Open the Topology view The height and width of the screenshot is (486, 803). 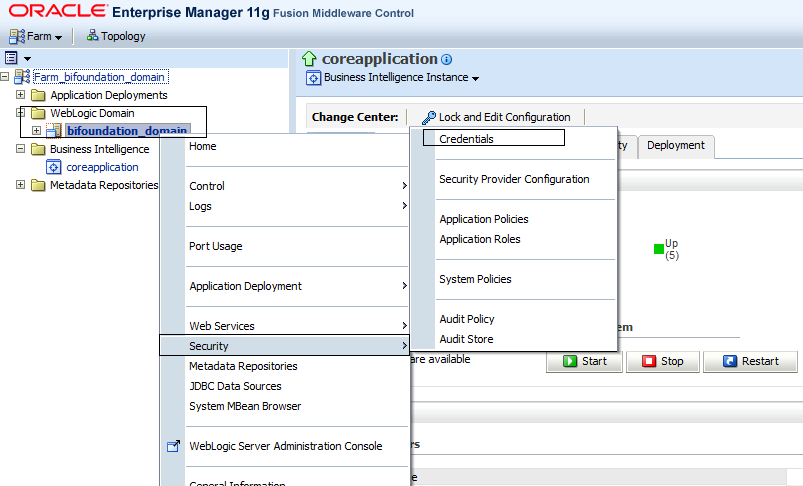116,36
